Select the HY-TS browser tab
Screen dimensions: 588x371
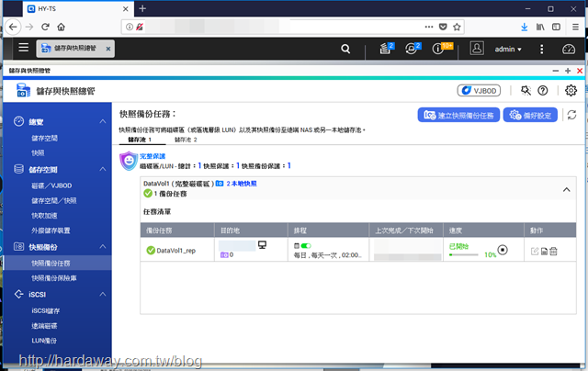click(78, 8)
